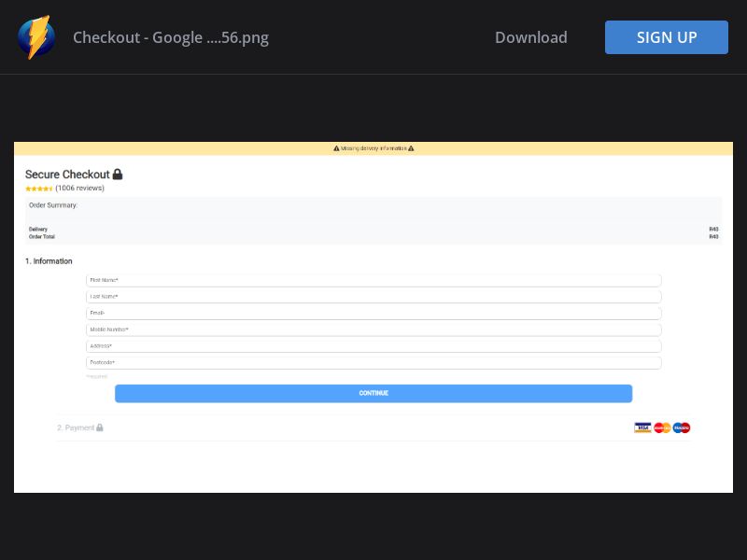Click the Maestro card icon
The image size is (747, 560).
[x=682, y=427]
